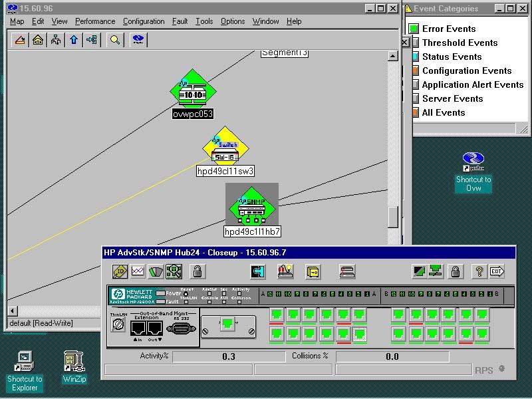Click the Power LED indicator on hub

pyautogui.click(x=160, y=293)
